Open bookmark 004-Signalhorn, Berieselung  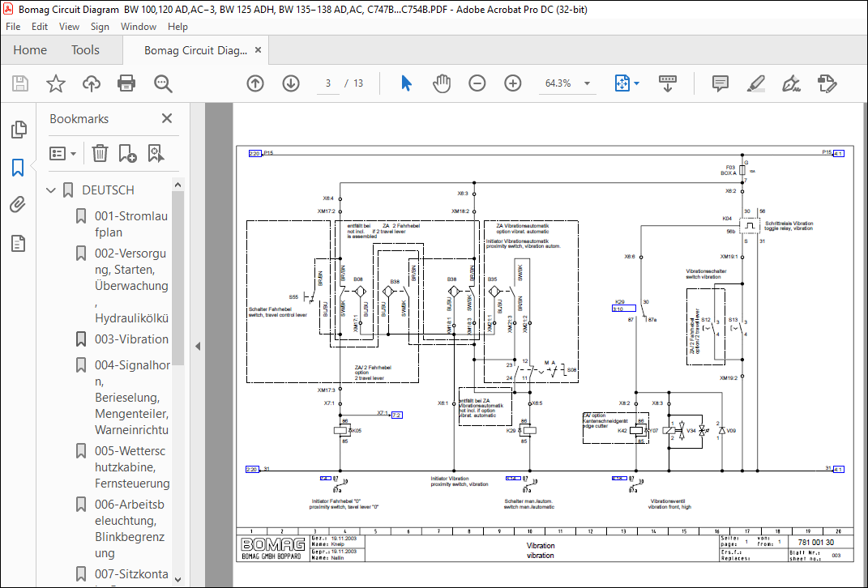[132, 397]
